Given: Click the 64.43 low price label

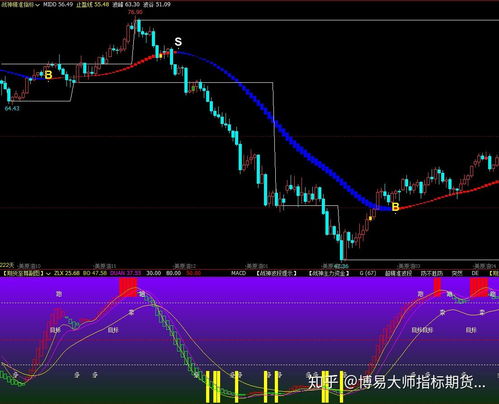Looking at the screenshot, I should (12, 108).
